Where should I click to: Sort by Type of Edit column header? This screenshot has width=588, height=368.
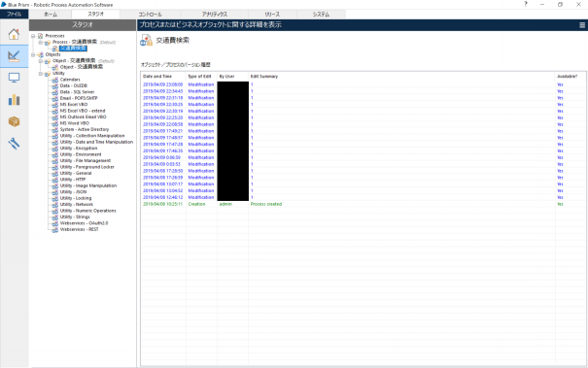(201, 77)
